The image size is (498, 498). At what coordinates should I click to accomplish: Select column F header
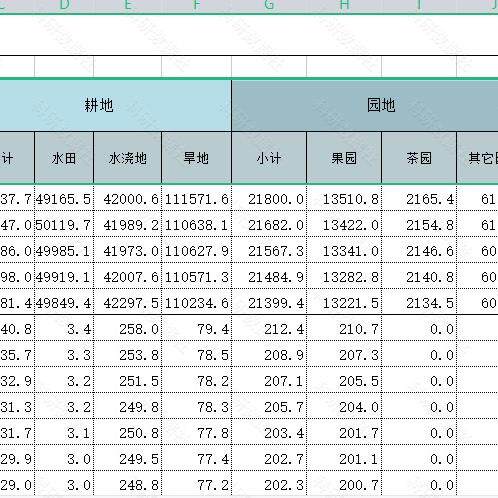click(x=196, y=6)
